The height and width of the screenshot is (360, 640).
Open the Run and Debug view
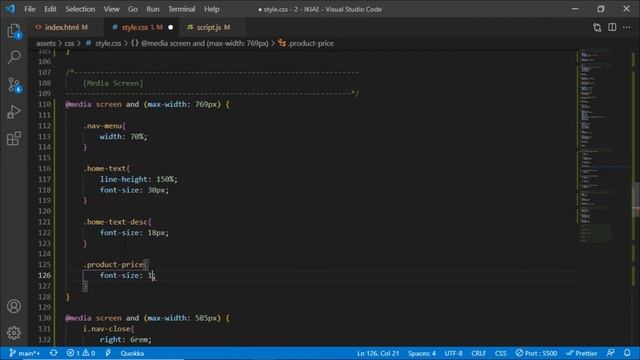14,111
